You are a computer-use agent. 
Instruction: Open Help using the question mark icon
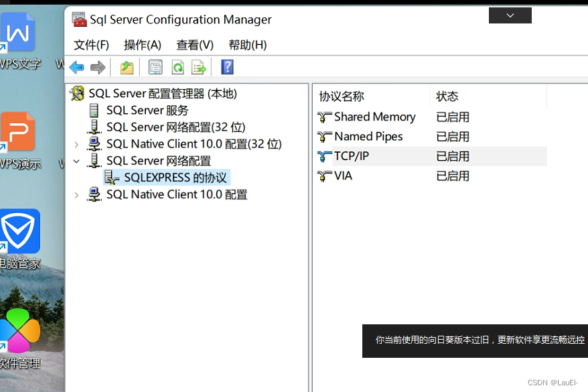(226, 67)
